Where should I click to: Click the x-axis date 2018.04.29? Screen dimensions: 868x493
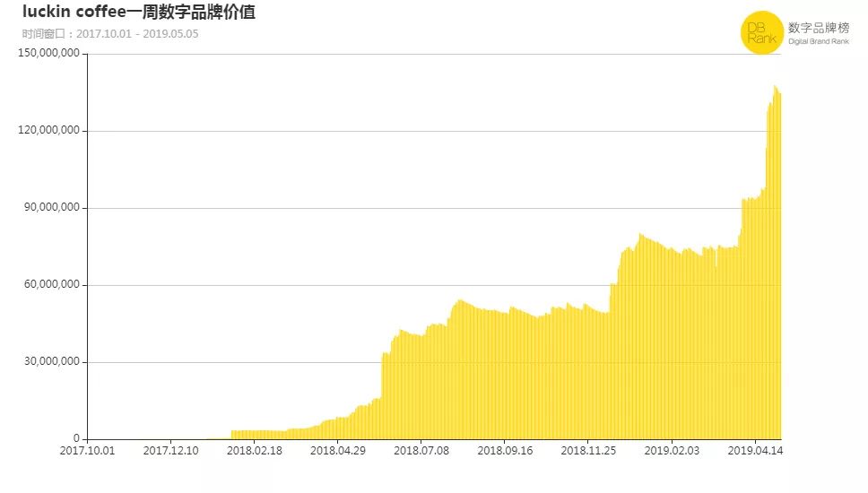point(338,450)
